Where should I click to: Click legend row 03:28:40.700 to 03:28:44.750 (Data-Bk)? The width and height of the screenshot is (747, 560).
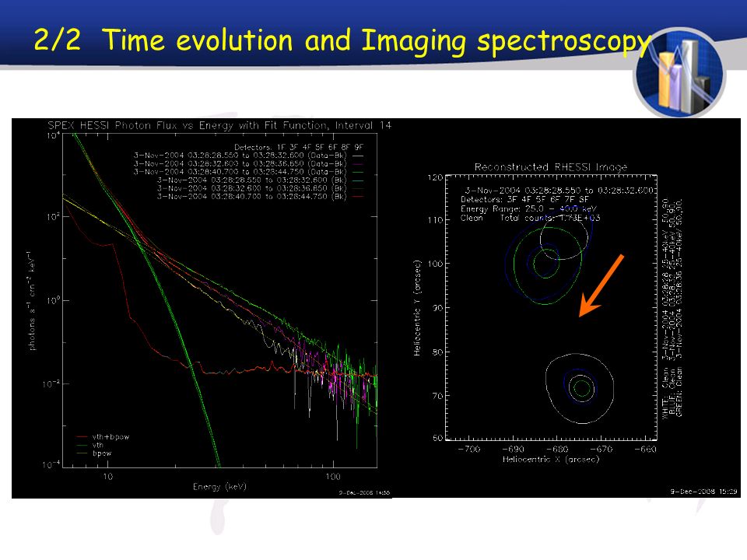[x=248, y=171]
